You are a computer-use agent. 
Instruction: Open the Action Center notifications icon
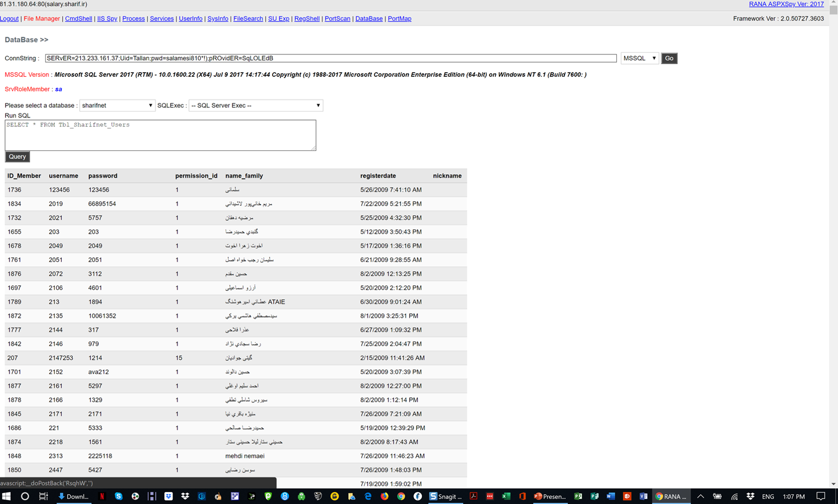tap(821, 496)
